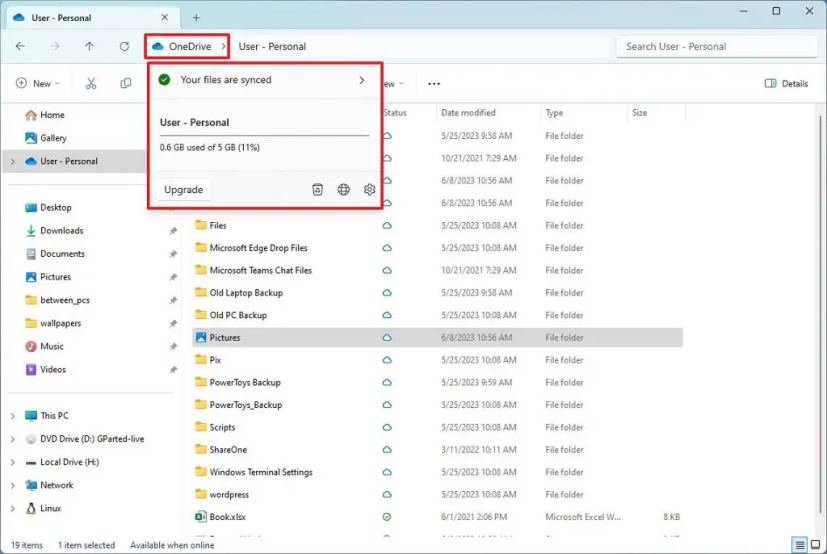Open the recycle bin icon in OneDrive flyout
The height and width of the screenshot is (554, 827).
318,189
